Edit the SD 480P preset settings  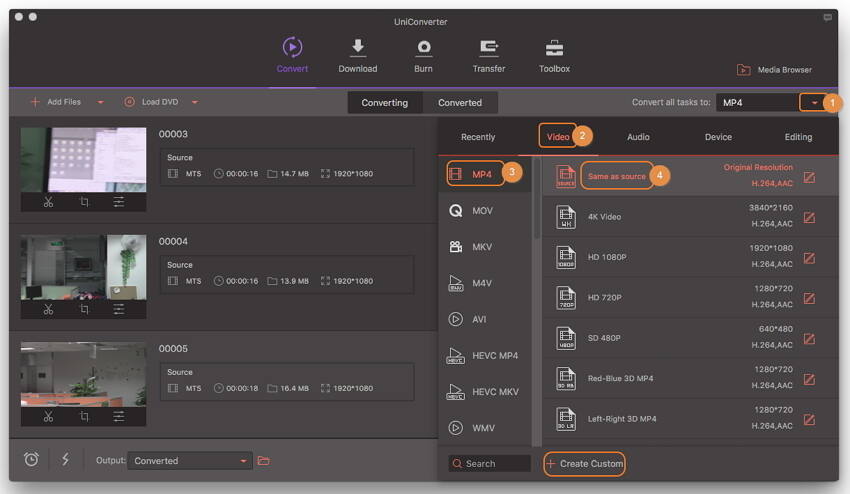tap(809, 339)
